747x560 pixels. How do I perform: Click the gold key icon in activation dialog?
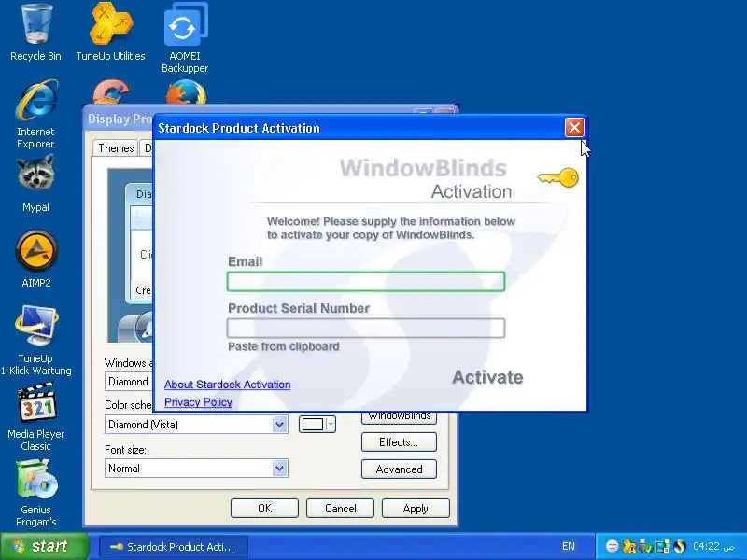(558, 177)
